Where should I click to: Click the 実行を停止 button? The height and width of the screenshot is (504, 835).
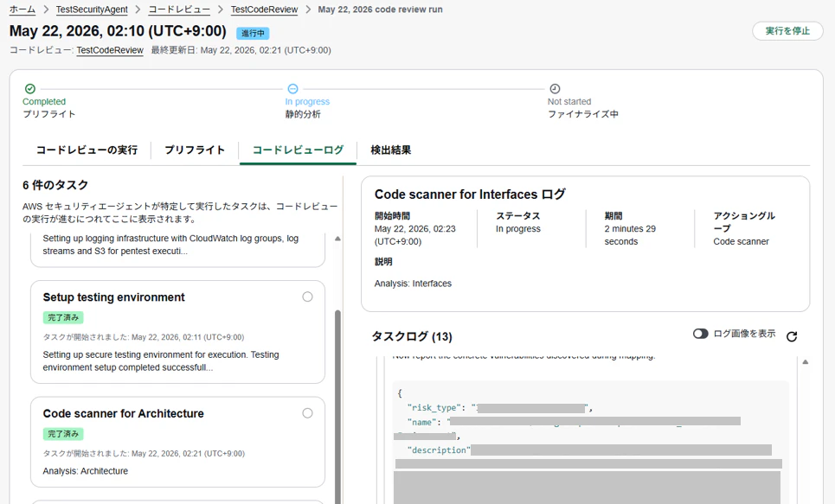(x=787, y=31)
